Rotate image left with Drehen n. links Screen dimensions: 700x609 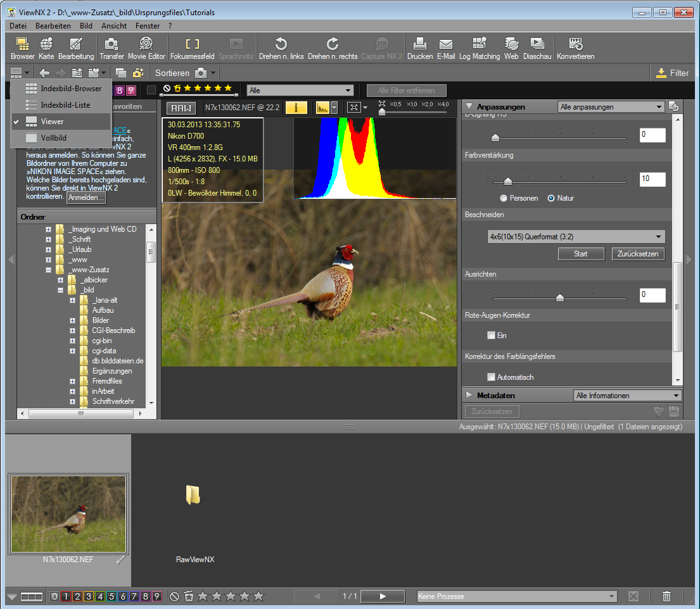[x=281, y=48]
